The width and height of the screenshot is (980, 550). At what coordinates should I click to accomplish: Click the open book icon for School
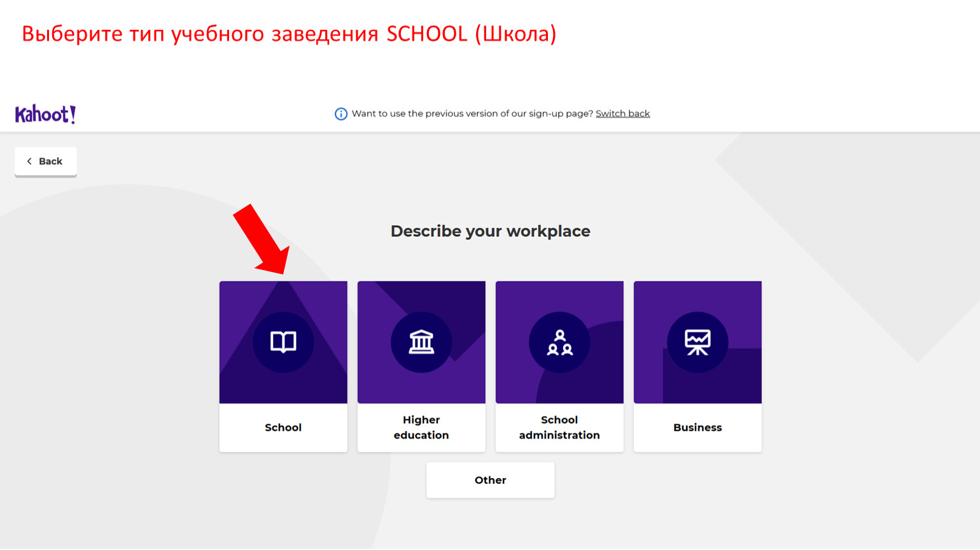pyautogui.click(x=283, y=342)
